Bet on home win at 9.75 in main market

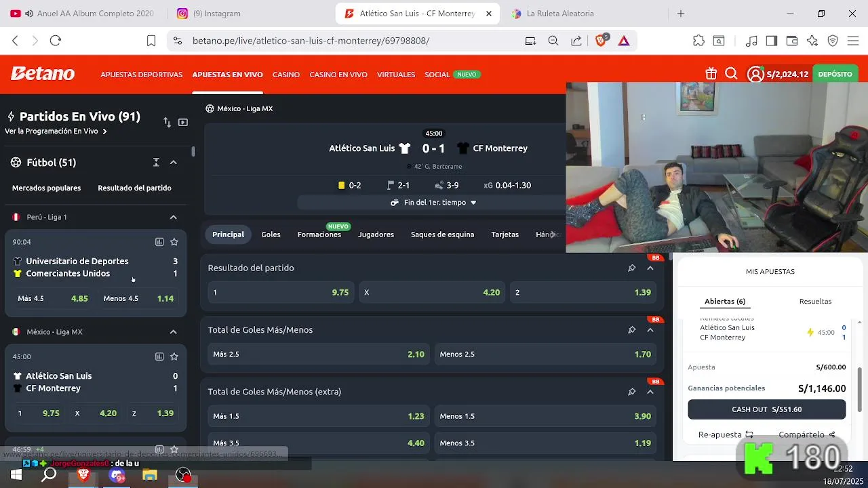click(x=281, y=292)
